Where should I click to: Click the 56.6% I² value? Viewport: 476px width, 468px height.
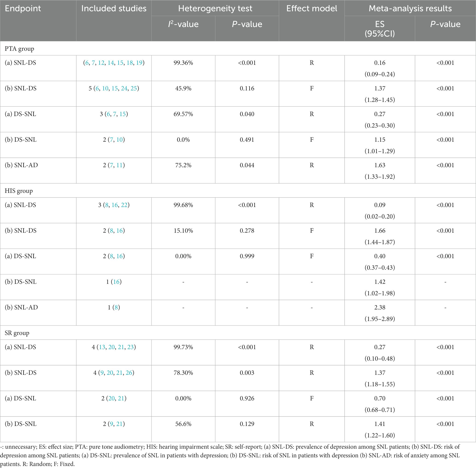click(183, 424)
